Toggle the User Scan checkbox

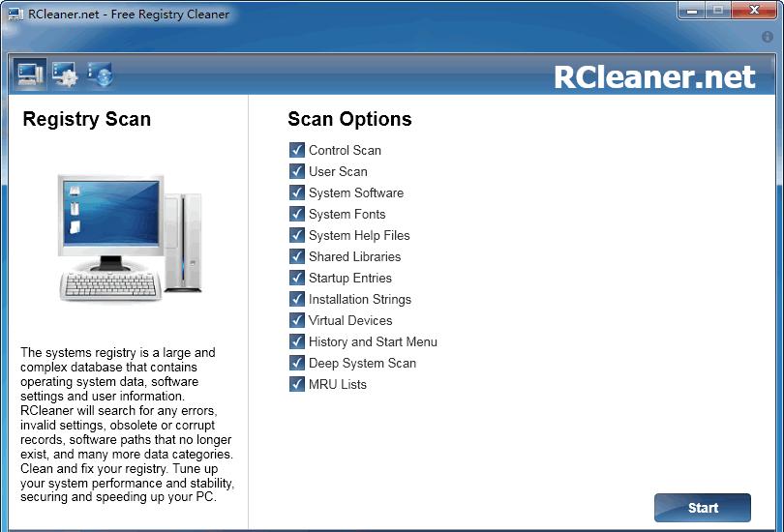(297, 171)
